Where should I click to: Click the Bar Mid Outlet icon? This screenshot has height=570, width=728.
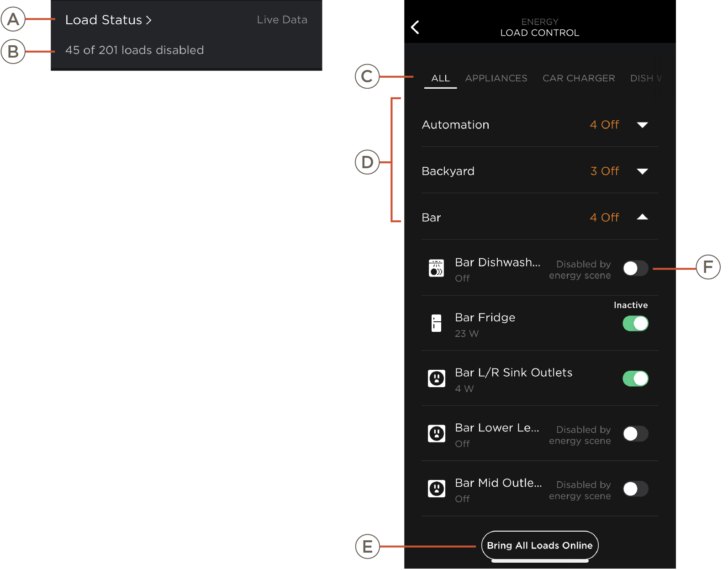click(x=436, y=489)
